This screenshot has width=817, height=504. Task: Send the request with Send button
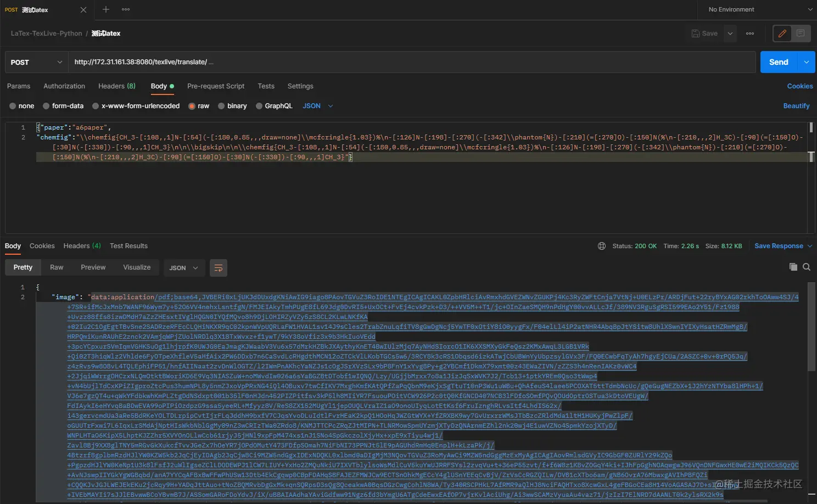click(779, 62)
